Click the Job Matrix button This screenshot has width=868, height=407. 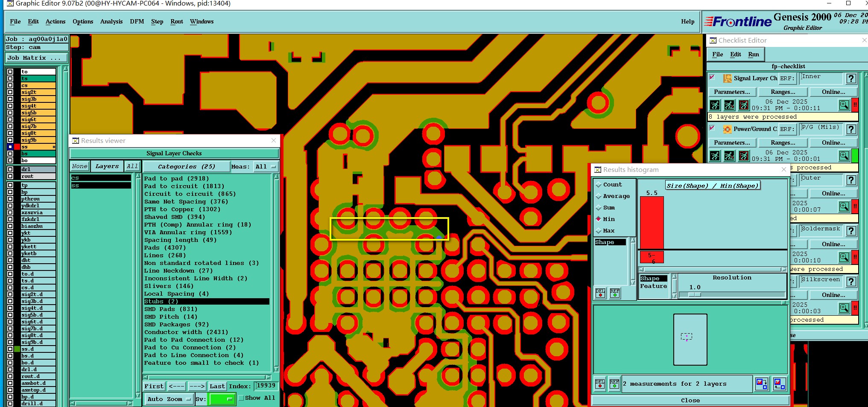coord(37,58)
